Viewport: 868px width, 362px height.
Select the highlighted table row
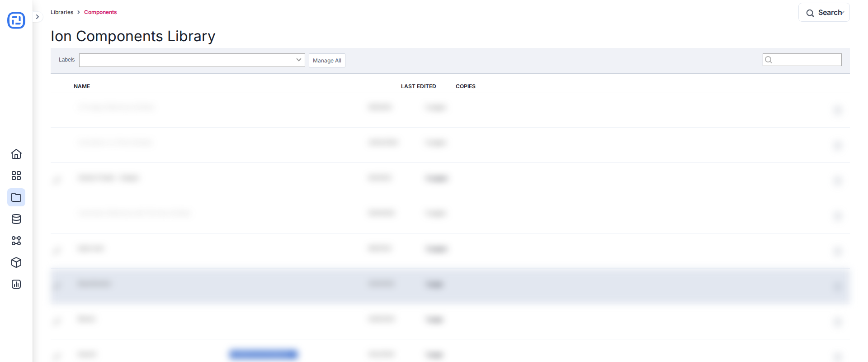pyautogui.click(x=450, y=286)
